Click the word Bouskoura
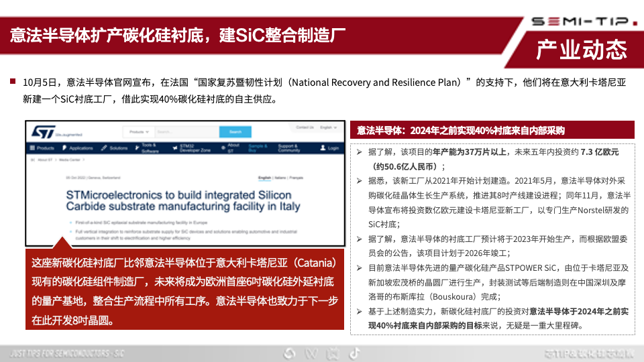The width and height of the screenshot is (644, 362). 453,297
